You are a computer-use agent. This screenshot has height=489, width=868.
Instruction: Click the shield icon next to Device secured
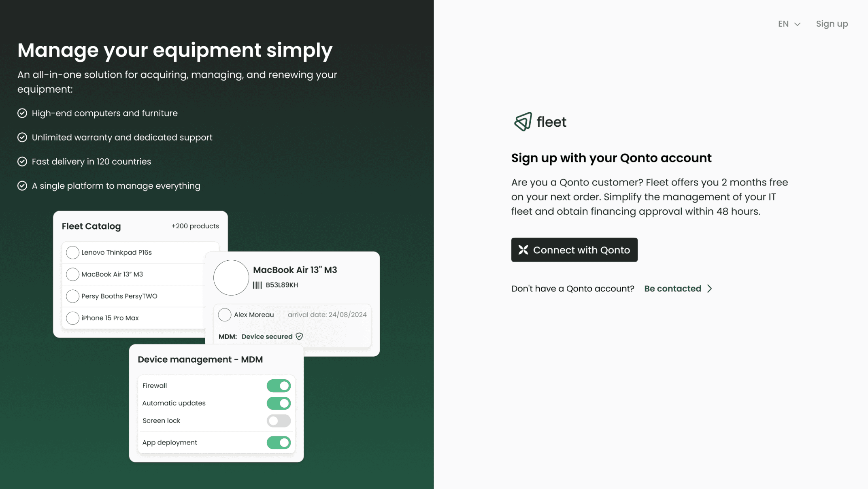(299, 336)
